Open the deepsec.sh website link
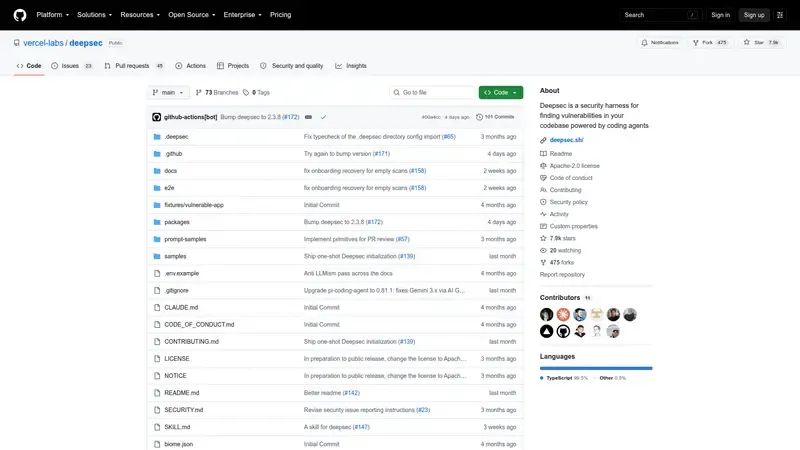This screenshot has width=800, height=450. coord(566,140)
